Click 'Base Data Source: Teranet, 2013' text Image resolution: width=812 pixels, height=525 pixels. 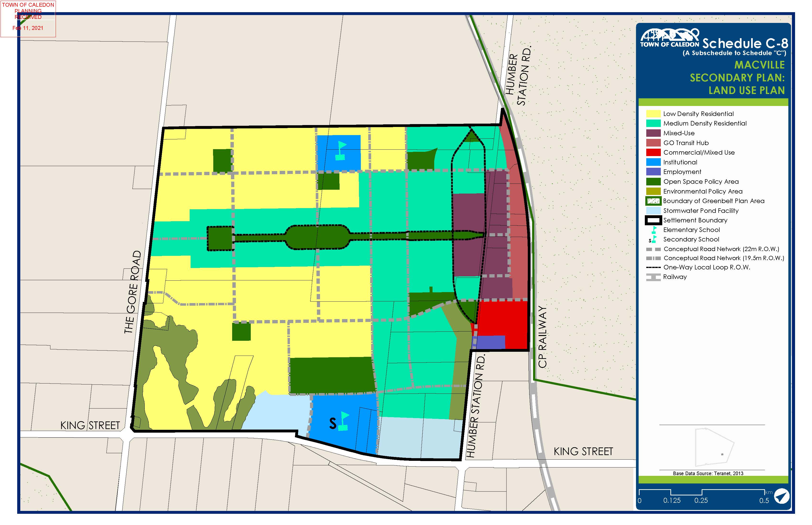[708, 473]
